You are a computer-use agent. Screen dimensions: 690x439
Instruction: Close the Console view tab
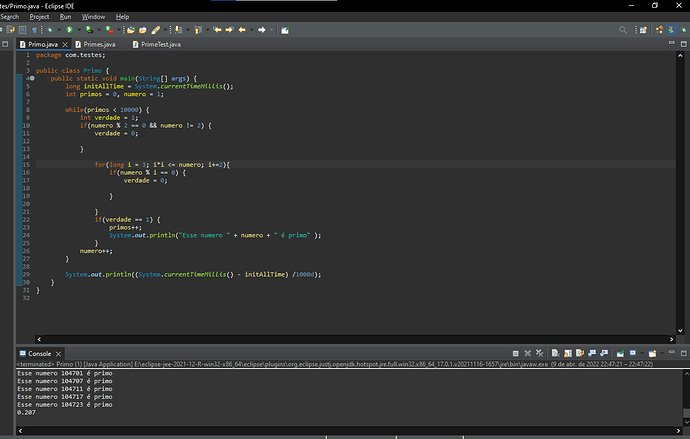58,354
